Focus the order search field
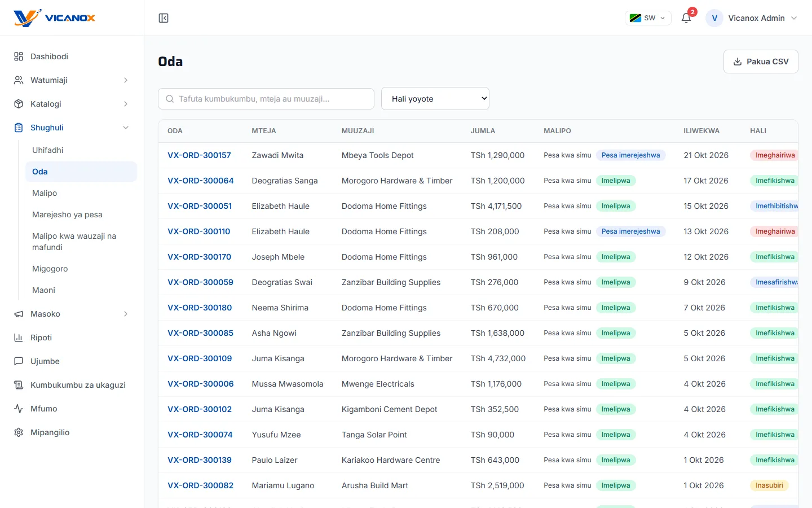 266,99
